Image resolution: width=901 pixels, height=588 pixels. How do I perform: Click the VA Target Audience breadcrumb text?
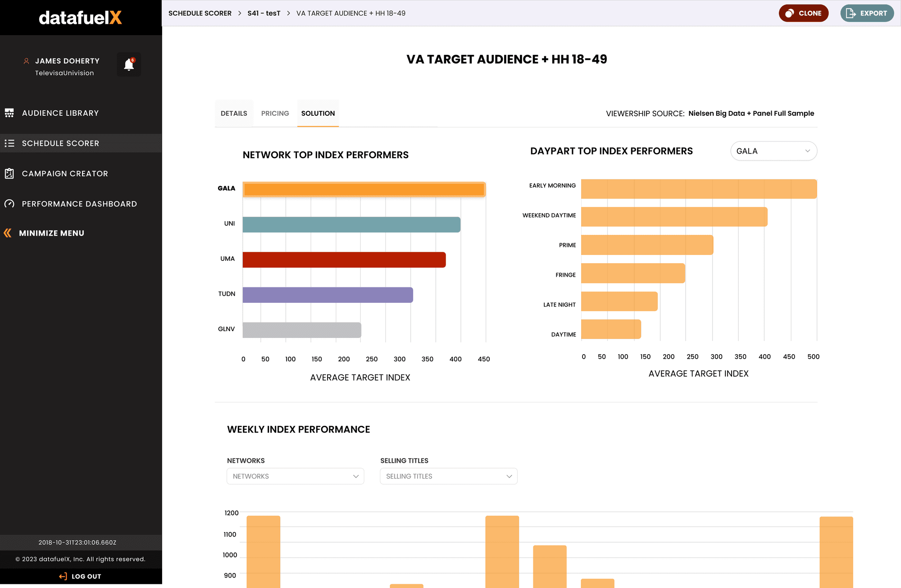(351, 14)
